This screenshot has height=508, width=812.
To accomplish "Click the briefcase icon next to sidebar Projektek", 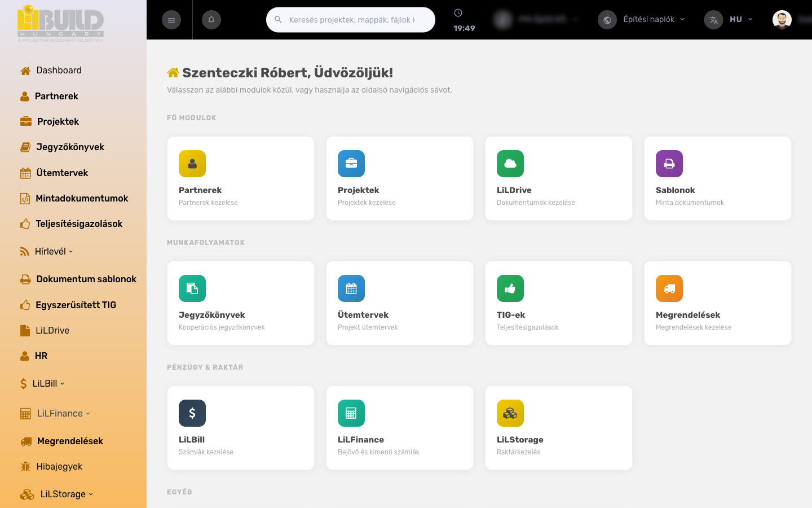I will [26, 121].
